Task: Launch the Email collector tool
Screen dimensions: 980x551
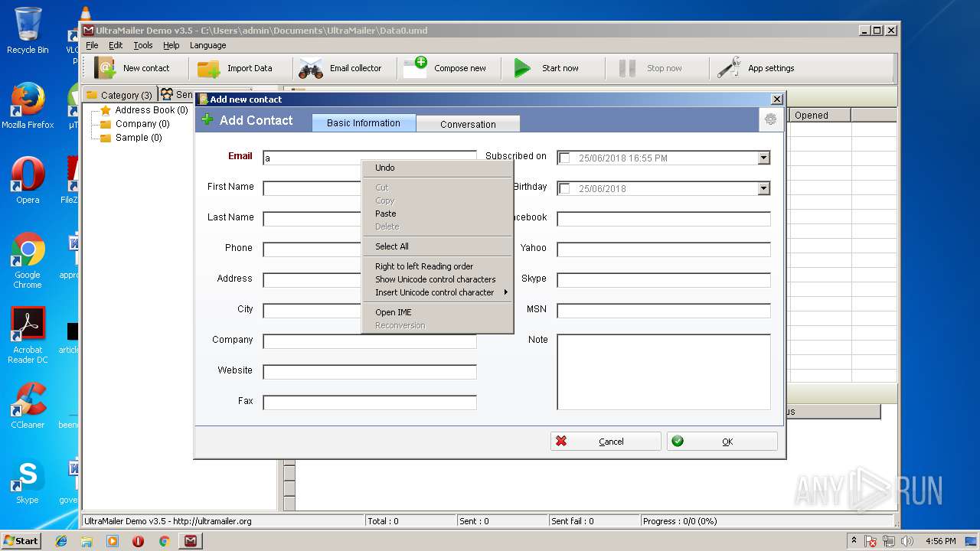Action: [340, 68]
